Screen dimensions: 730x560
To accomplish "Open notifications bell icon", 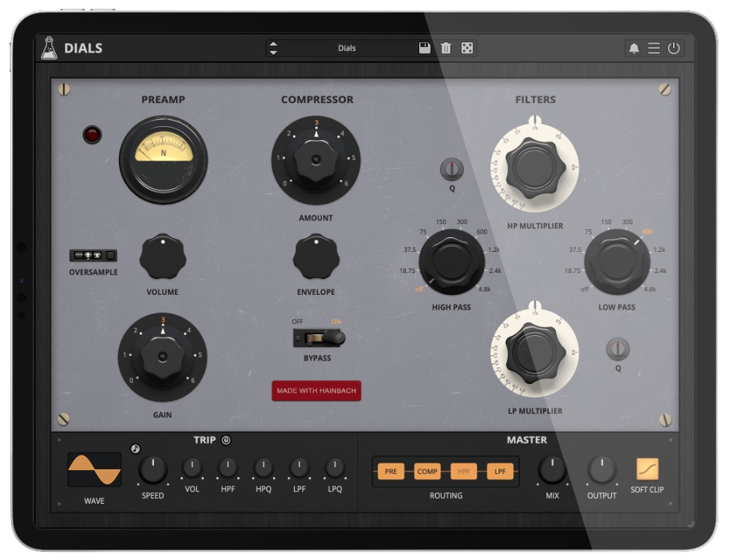I will [634, 48].
